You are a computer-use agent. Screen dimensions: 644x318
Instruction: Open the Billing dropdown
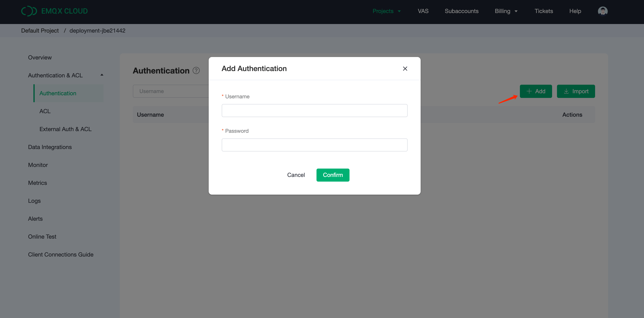pos(506,11)
